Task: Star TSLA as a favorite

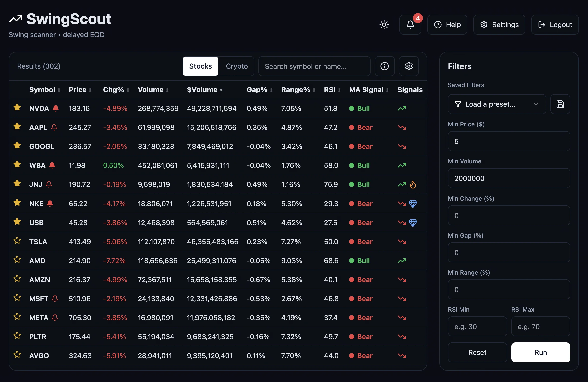Action: (17, 241)
